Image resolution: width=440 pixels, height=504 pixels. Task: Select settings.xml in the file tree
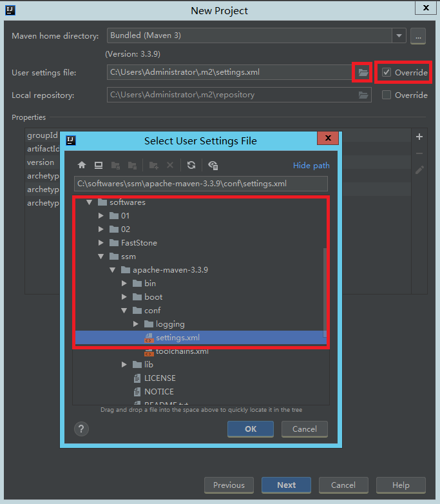point(201,338)
